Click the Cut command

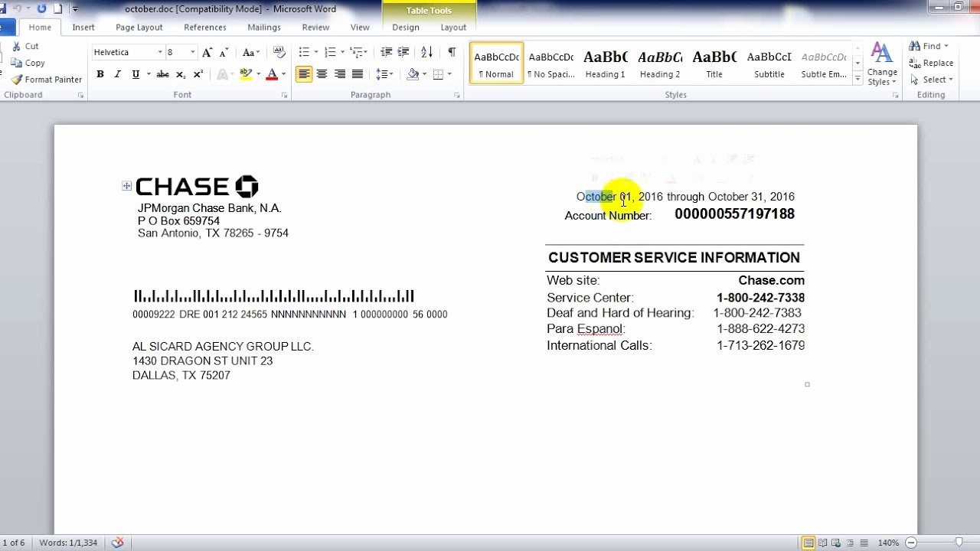click(x=25, y=47)
